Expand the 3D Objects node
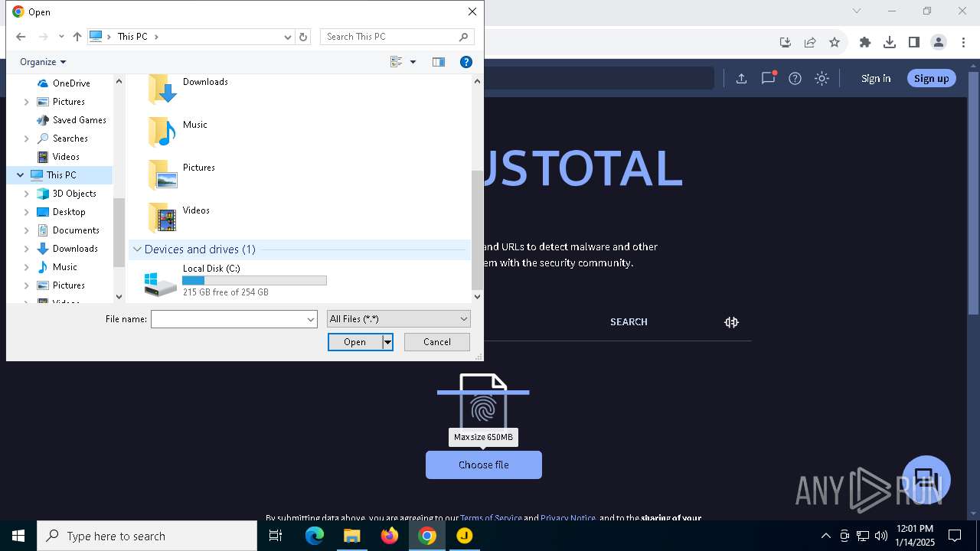Screen dimensions: 980x551 click(x=27, y=194)
